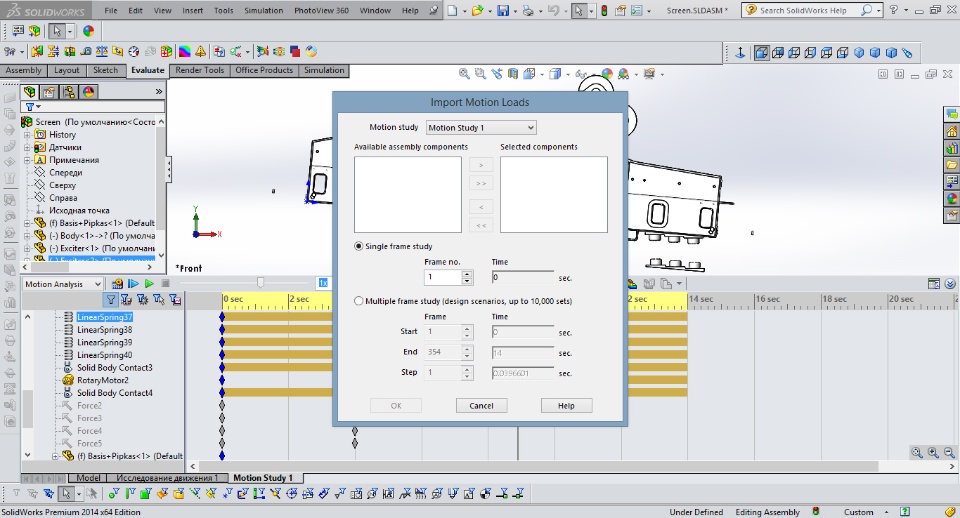This screenshot has width=960, height=518.
Task: Click the Help button in the dialog
Action: (x=566, y=405)
